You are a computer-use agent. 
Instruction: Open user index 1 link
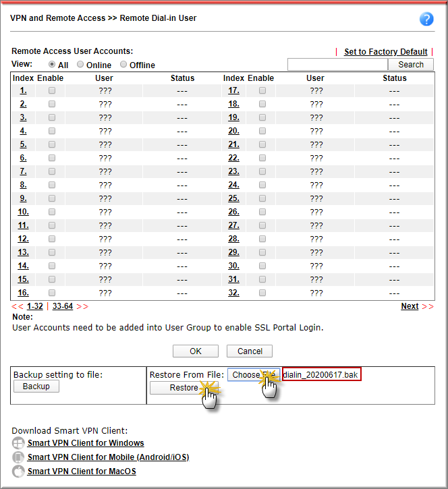pyautogui.click(x=24, y=90)
